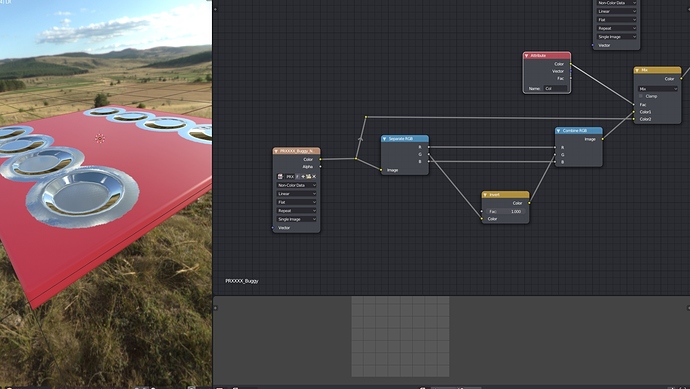Click the new image copy icon
Screen dimensions: 690x389
303,176
